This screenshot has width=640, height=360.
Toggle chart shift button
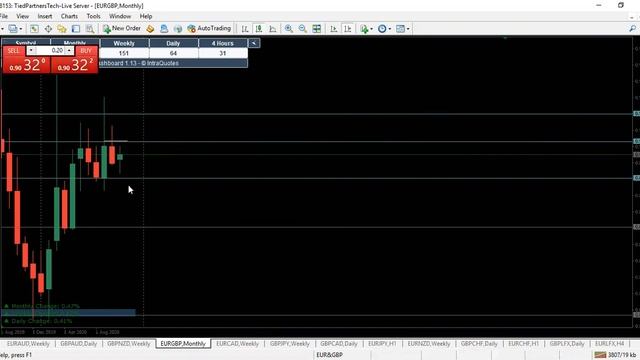[347, 29]
